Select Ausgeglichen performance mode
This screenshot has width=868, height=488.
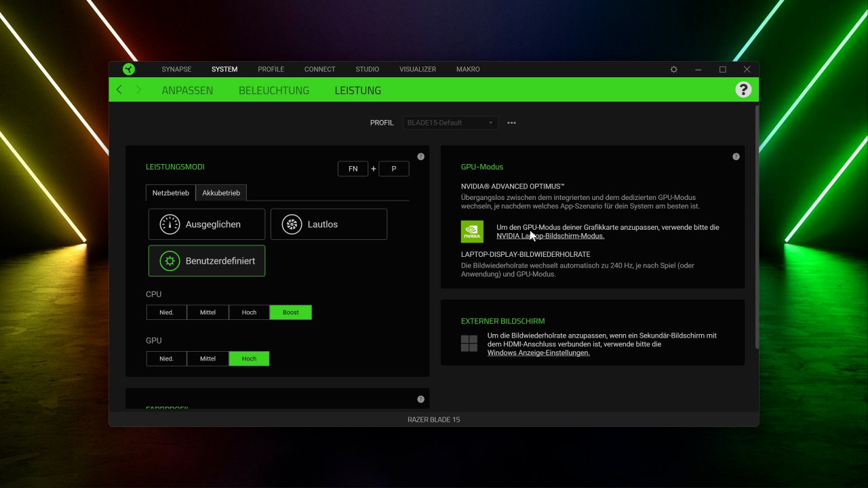207,224
